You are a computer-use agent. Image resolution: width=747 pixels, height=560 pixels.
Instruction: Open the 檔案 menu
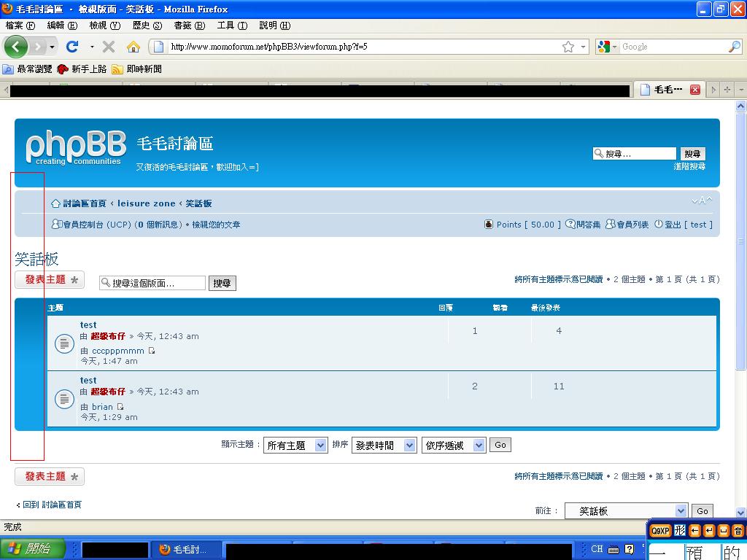coord(20,26)
